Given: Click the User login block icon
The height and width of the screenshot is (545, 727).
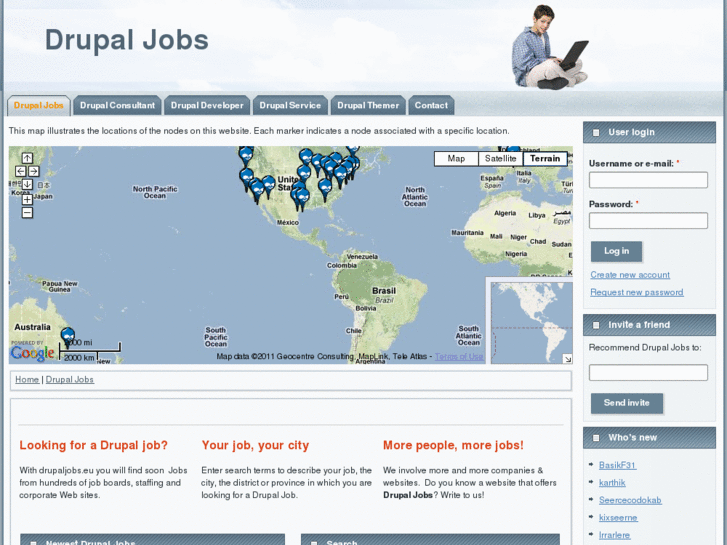Looking at the screenshot, I should 596,133.
